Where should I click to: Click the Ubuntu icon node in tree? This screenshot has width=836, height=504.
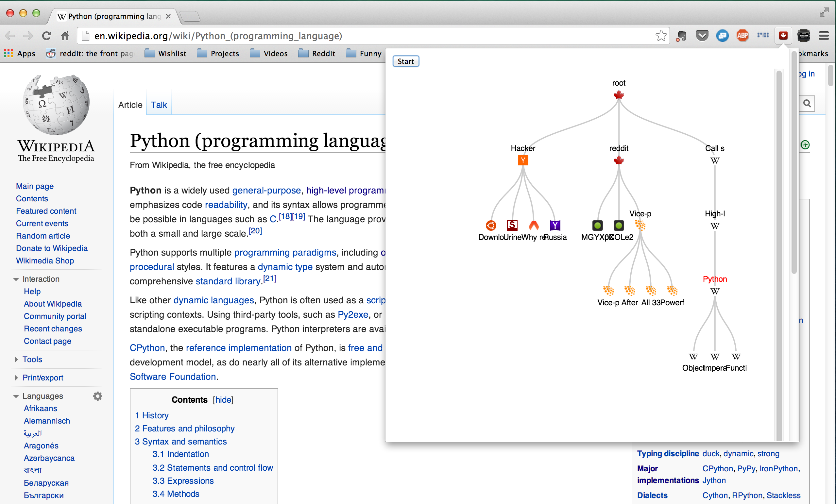(x=491, y=225)
